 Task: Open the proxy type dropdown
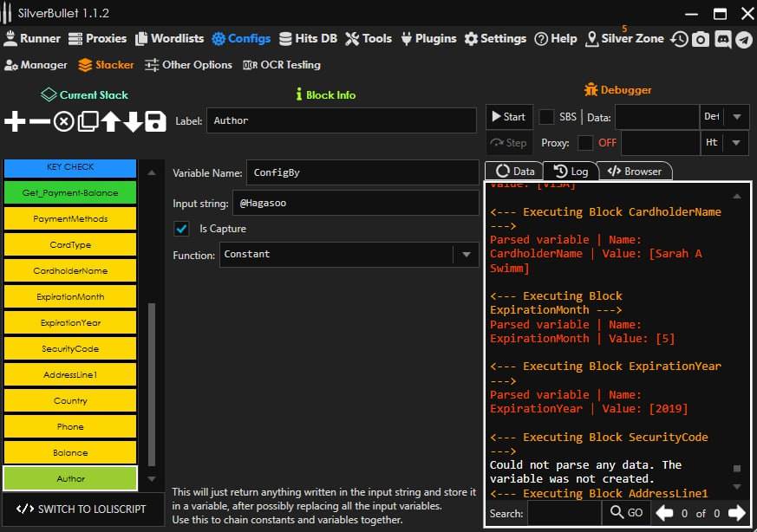coord(737,143)
